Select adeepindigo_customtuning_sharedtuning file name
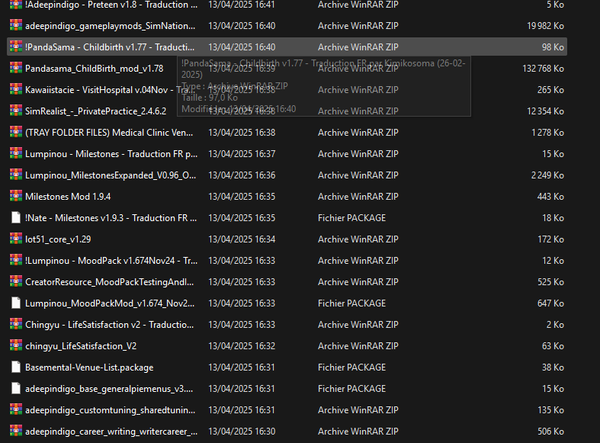 (110, 410)
